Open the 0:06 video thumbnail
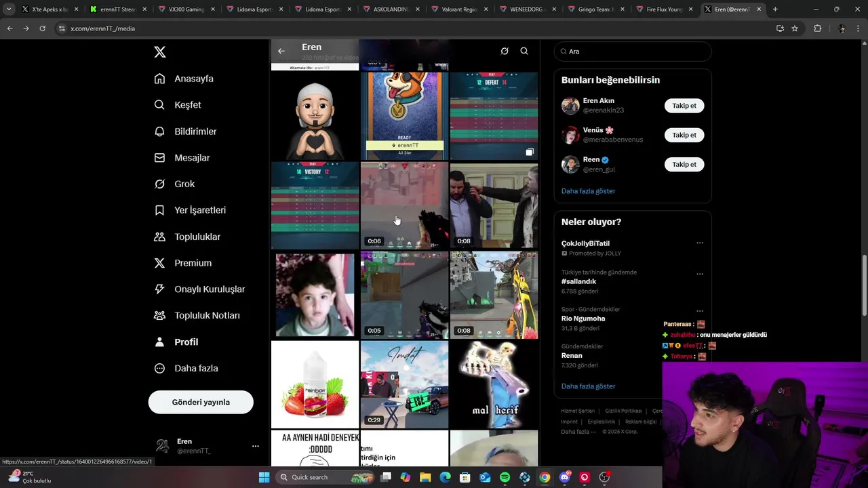Image resolution: width=868 pixels, height=488 pixels. click(x=404, y=205)
